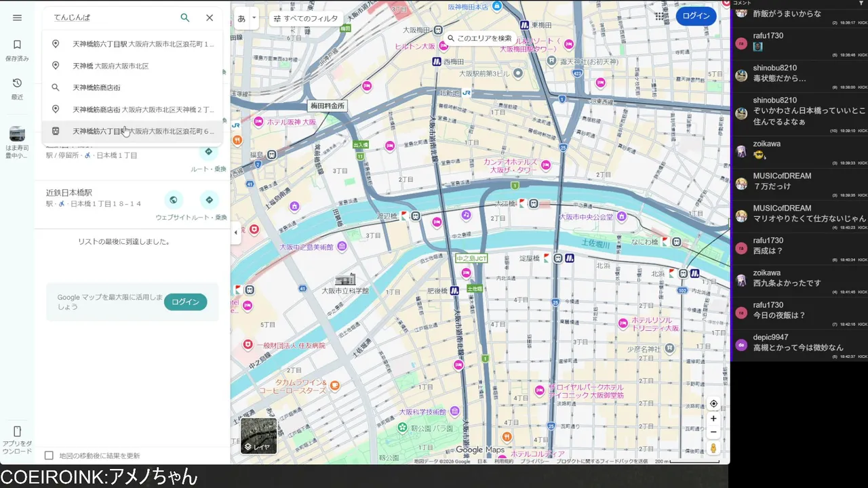Click the Street View pegman icon

[713, 449]
